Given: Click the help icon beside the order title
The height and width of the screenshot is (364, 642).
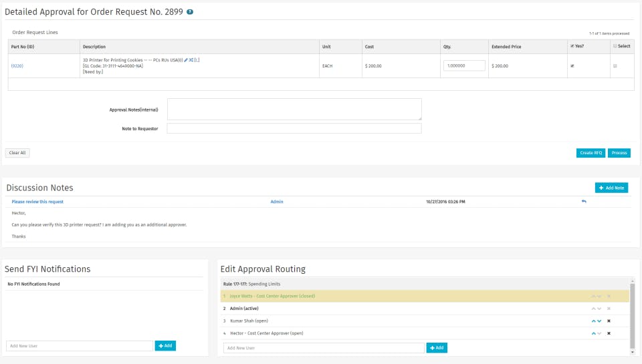Looking at the screenshot, I should [x=191, y=12].
